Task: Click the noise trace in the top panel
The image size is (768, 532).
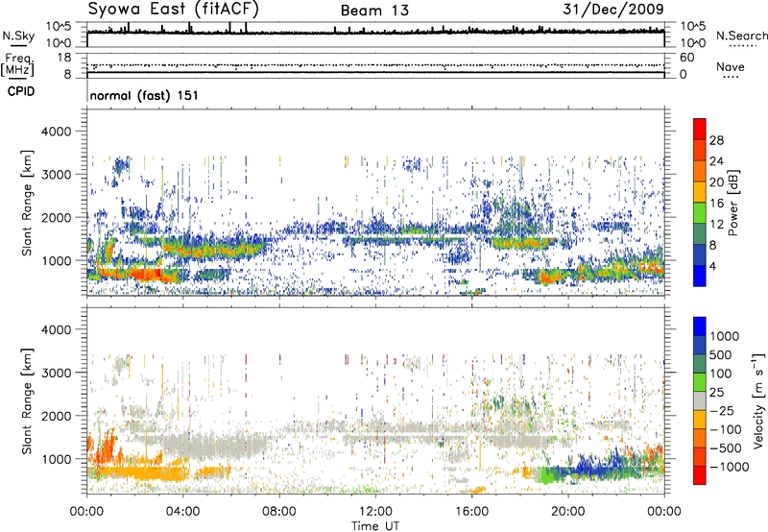Action: pyautogui.click(x=375, y=32)
